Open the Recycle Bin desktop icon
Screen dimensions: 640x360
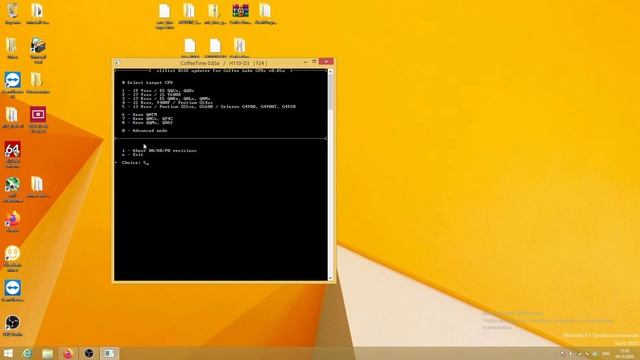pyautogui.click(x=13, y=11)
